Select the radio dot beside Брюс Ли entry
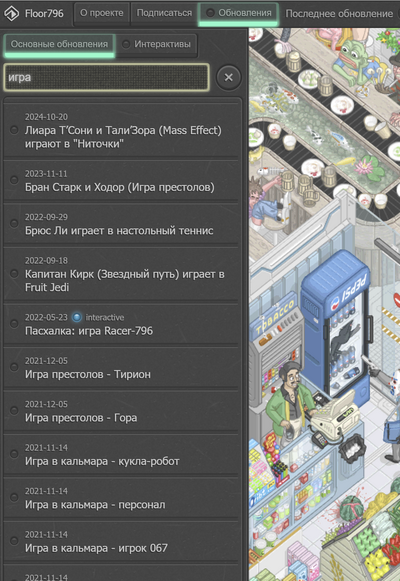 (14, 223)
